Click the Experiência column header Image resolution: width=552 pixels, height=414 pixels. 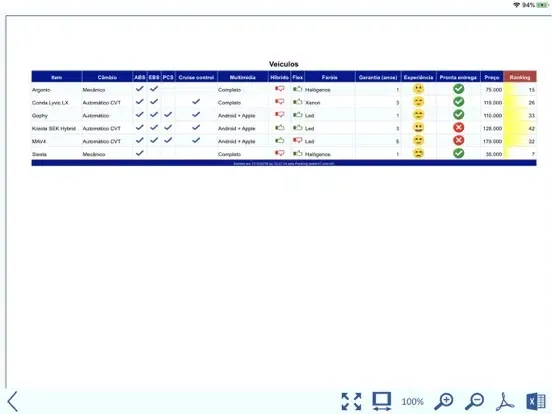pyautogui.click(x=419, y=77)
